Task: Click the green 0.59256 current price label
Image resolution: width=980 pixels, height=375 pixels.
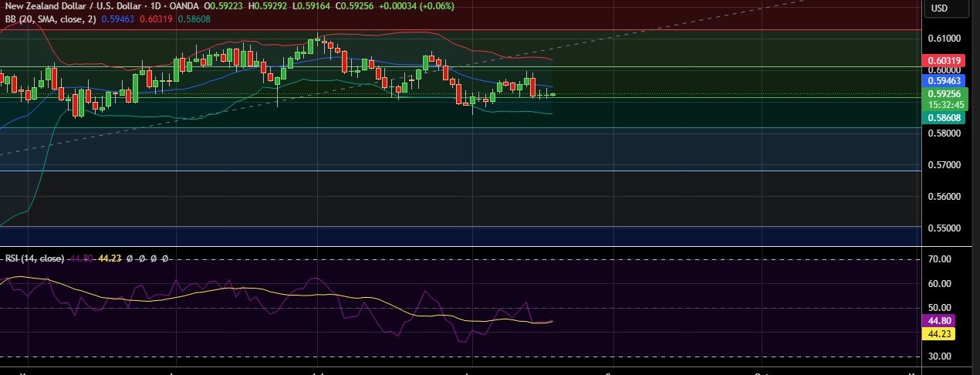Action: click(x=943, y=94)
